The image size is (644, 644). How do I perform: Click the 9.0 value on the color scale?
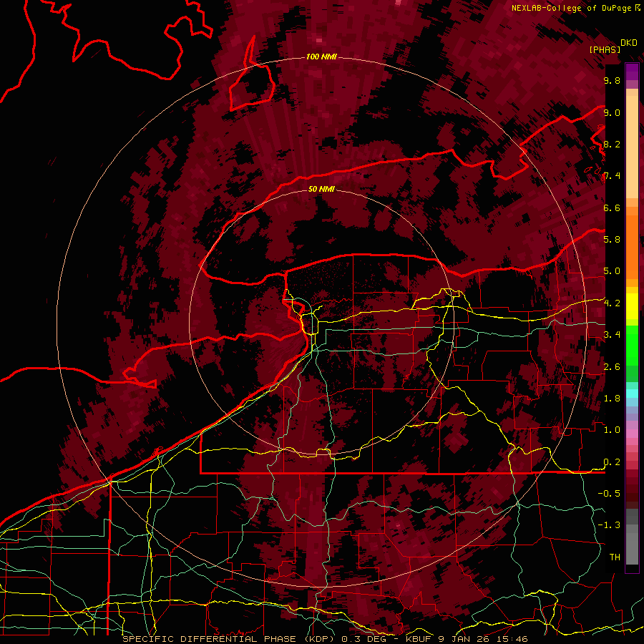coord(612,112)
